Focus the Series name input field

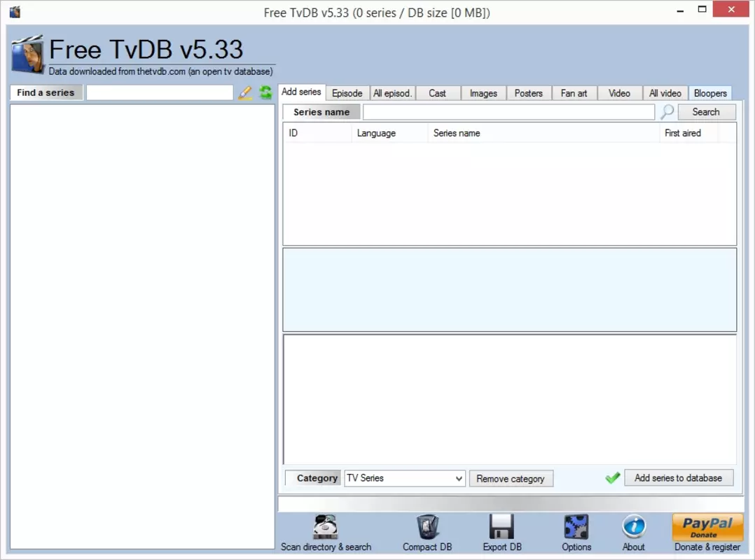(508, 112)
